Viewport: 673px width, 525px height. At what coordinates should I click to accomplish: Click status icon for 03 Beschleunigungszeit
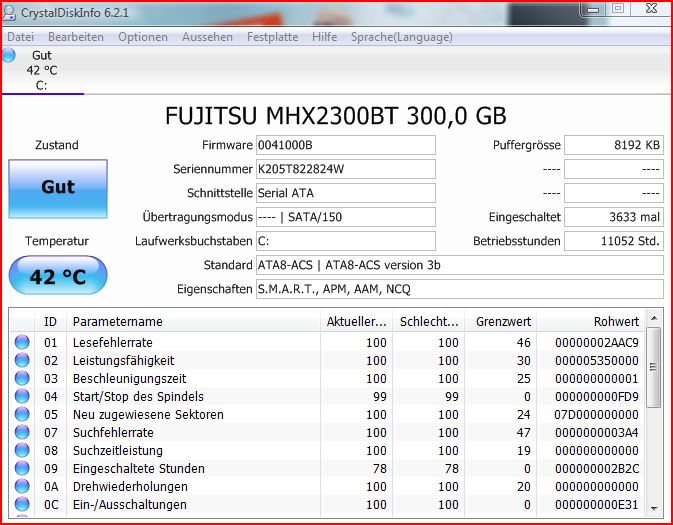pos(22,378)
